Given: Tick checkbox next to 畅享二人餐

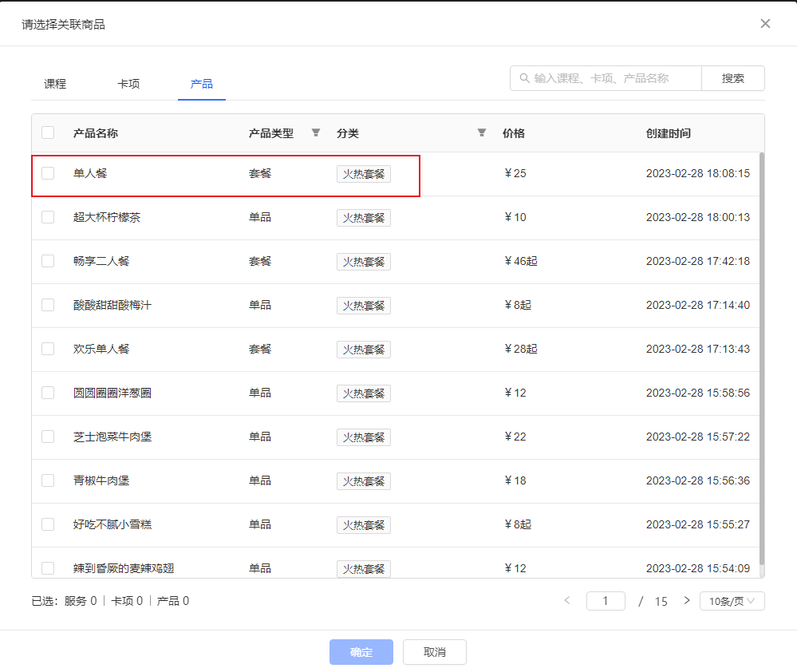Looking at the screenshot, I should (48, 261).
